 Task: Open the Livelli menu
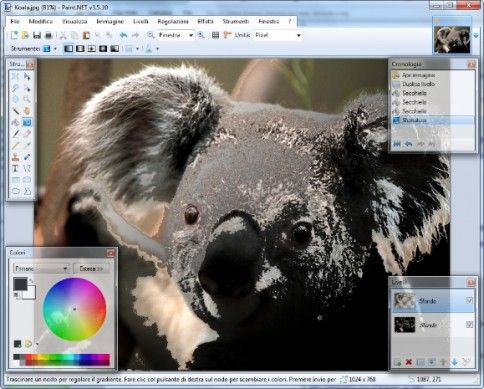pyautogui.click(x=141, y=21)
